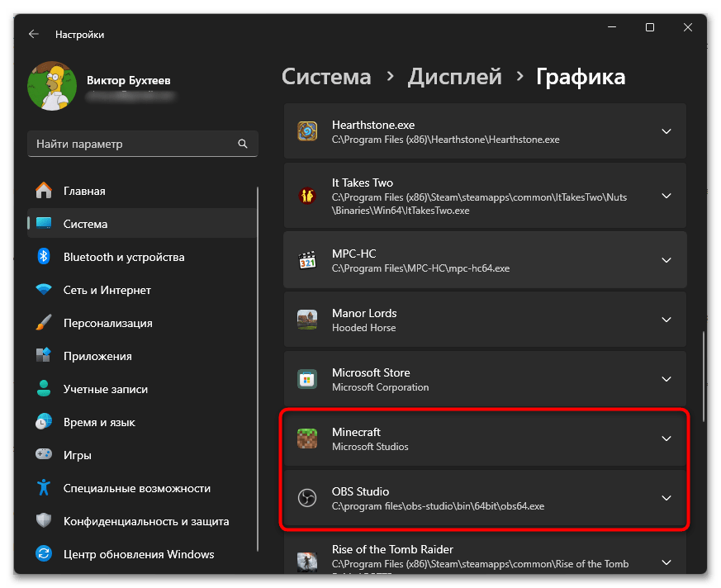Open the Приложения category
This screenshot has width=721, height=588.
point(143,356)
